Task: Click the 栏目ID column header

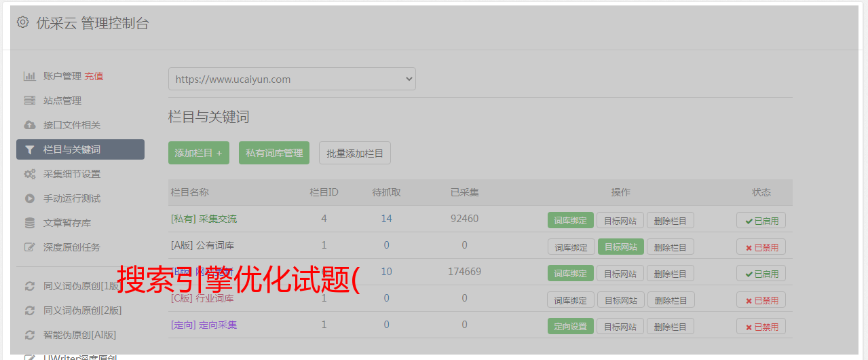Action: click(324, 192)
